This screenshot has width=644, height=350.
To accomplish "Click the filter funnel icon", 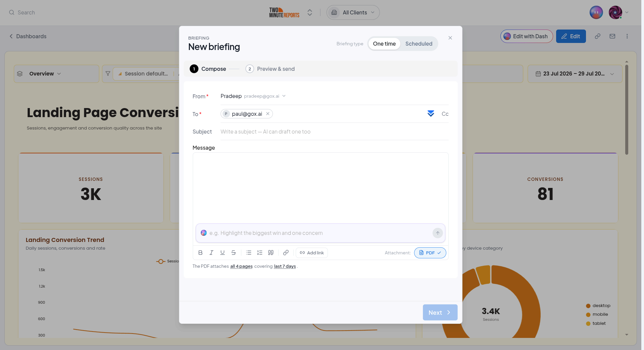I will (x=108, y=73).
